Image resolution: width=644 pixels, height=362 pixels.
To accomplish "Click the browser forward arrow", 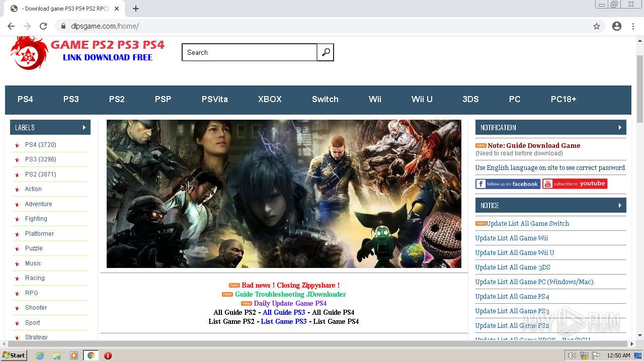I will (27, 26).
